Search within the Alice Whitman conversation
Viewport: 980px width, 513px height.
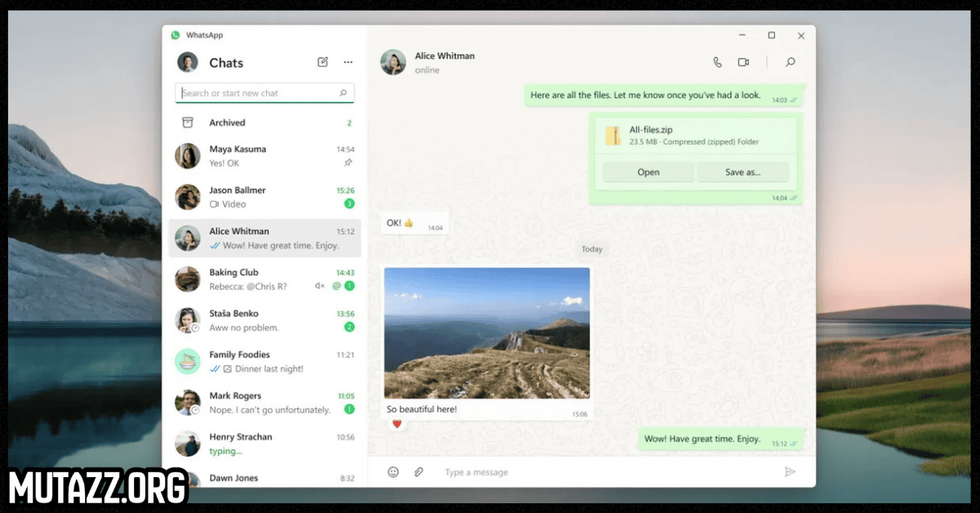coord(790,62)
